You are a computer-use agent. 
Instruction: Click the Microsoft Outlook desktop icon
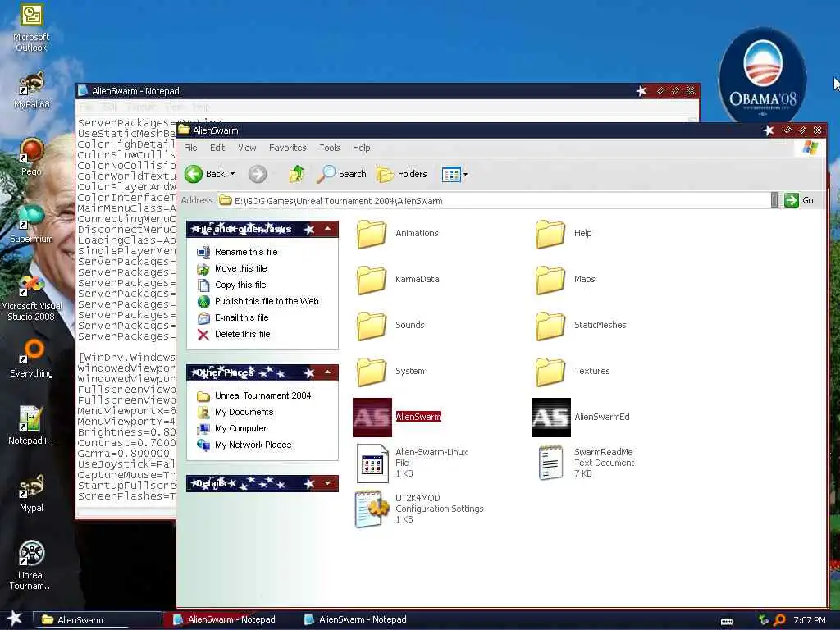tap(31, 28)
